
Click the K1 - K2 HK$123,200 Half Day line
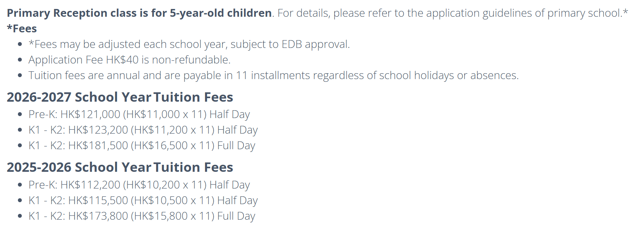[x=143, y=130]
